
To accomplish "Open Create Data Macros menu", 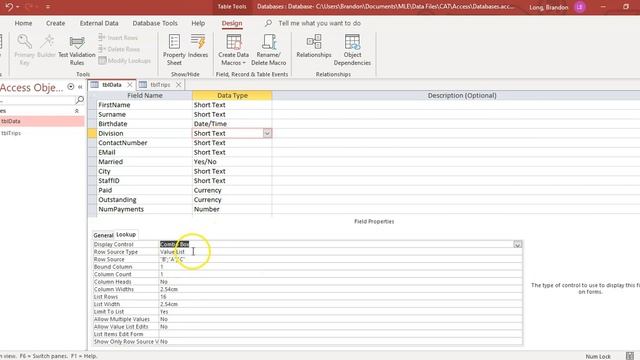I will pyautogui.click(x=233, y=50).
